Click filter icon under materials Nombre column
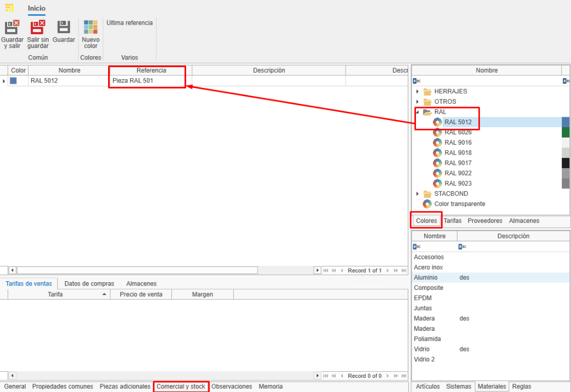 pos(417,247)
